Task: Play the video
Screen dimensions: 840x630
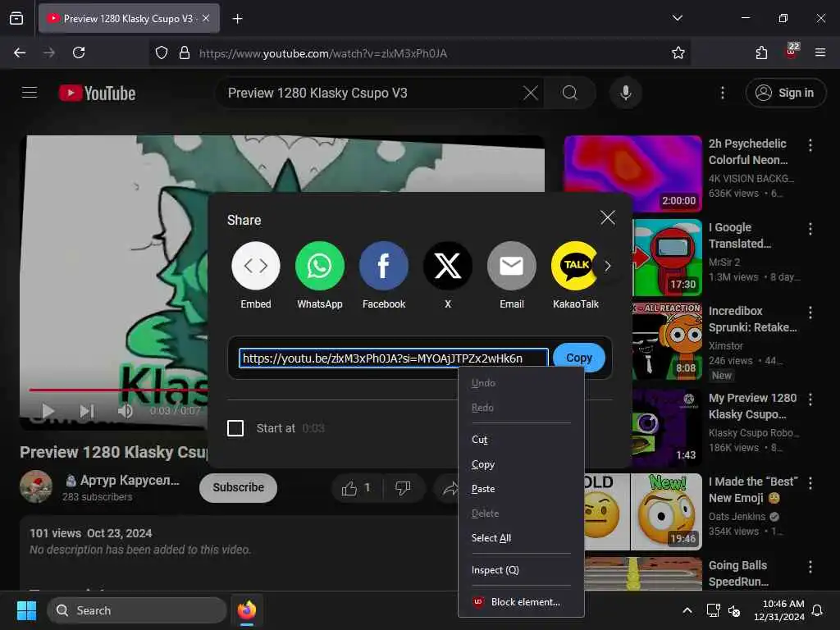Action: point(48,411)
